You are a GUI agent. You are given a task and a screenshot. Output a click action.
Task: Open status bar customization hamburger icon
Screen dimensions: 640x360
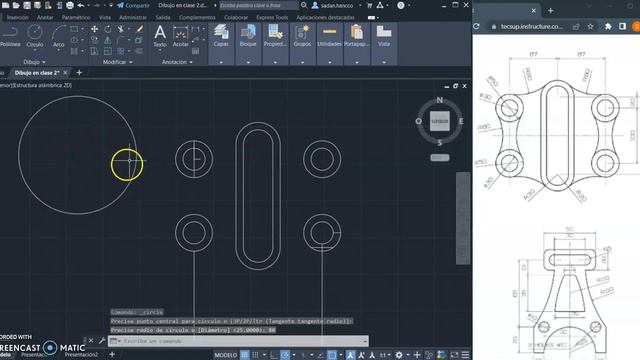tap(465, 355)
